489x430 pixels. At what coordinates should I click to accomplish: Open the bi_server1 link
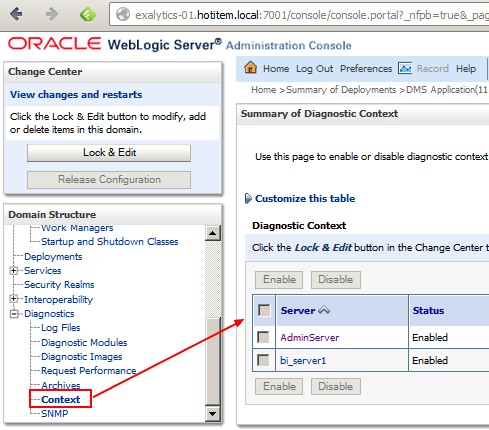[x=303, y=360]
